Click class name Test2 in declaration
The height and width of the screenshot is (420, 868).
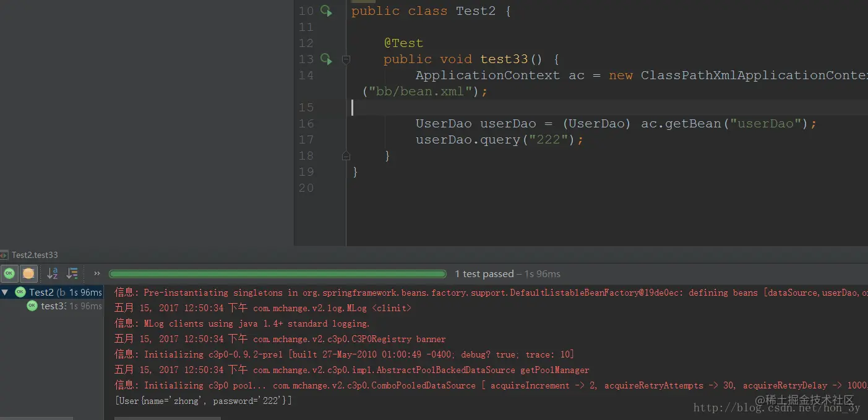(476, 11)
